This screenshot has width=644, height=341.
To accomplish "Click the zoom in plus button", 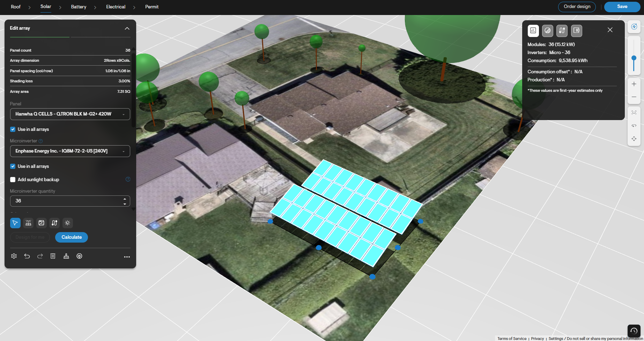I will point(634,84).
